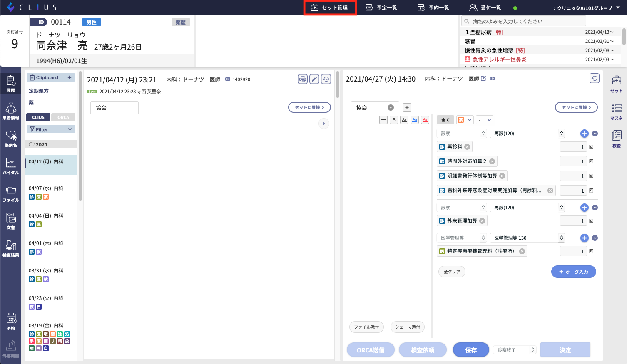Open the right-side セット panel
The height and width of the screenshot is (364, 627).
617,84
